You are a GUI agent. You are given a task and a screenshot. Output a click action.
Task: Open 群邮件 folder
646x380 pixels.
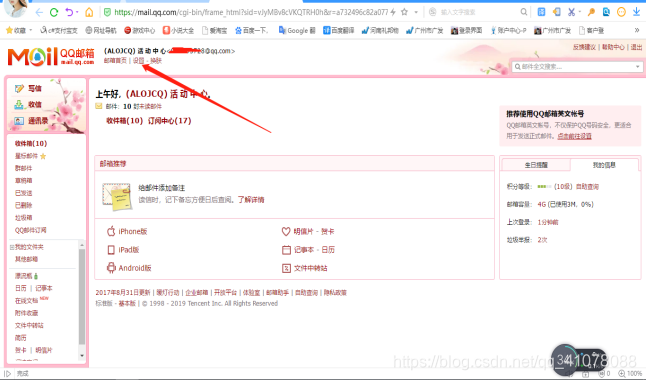click(x=23, y=168)
